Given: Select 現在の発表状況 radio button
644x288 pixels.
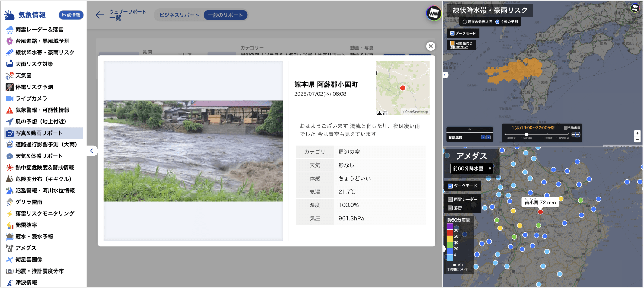Looking at the screenshot, I should point(465,22).
